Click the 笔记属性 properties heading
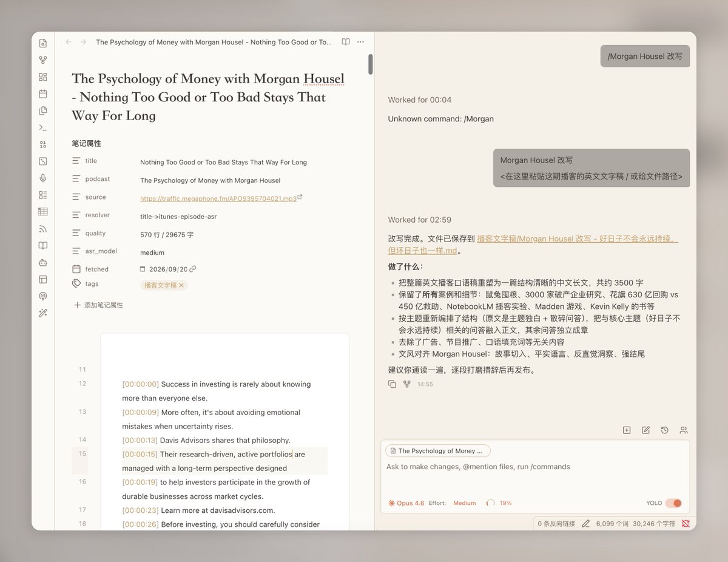Screen dimensions: 728x562 coord(86,144)
